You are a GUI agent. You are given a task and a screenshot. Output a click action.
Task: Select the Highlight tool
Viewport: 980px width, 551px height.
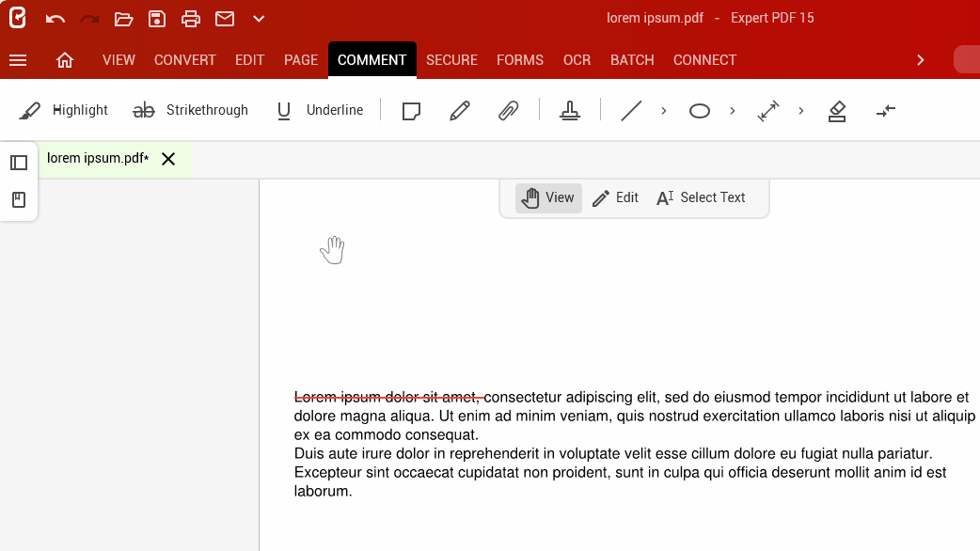coord(63,111)
